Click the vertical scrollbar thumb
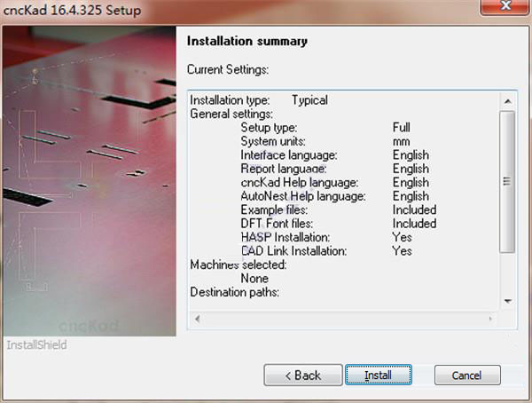This screenshot has width=532, height=403. click(507, 181)
